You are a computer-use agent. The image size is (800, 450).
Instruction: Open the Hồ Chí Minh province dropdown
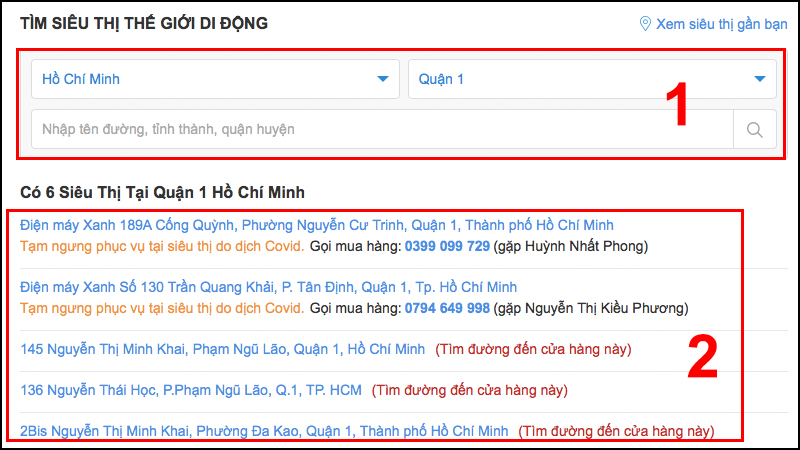(215, 79)
